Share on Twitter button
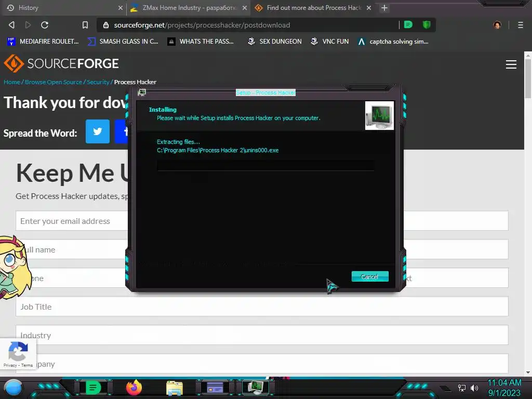 pyautogui.click(x=98, y=131)
